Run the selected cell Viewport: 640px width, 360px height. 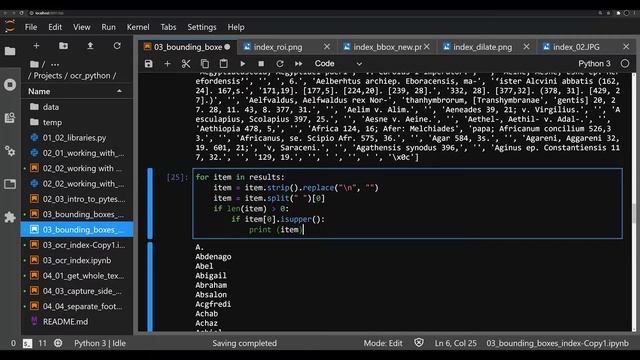point(243,64)
